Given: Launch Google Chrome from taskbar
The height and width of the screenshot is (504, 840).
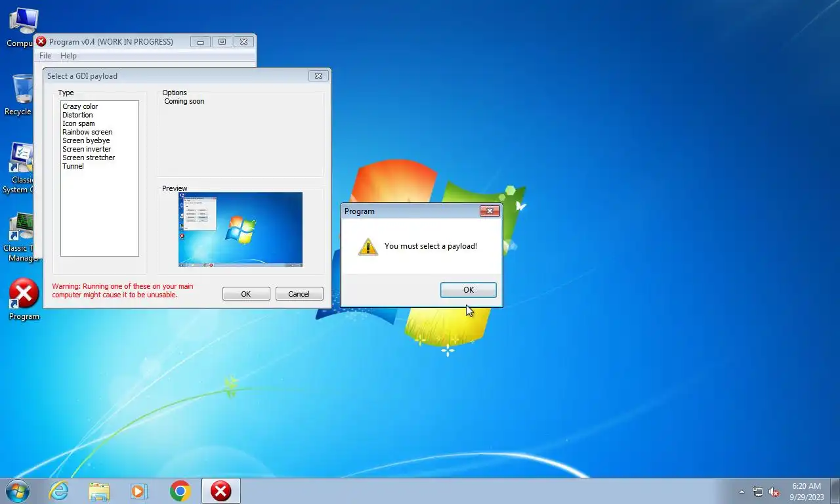Looking at the screenshot, I should pyautogui.click(x=180, y=491).
